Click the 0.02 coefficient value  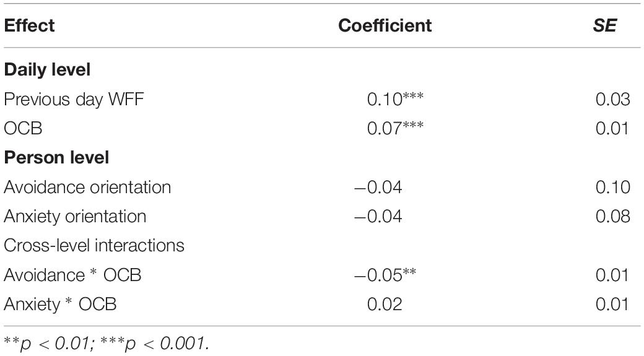385,304
